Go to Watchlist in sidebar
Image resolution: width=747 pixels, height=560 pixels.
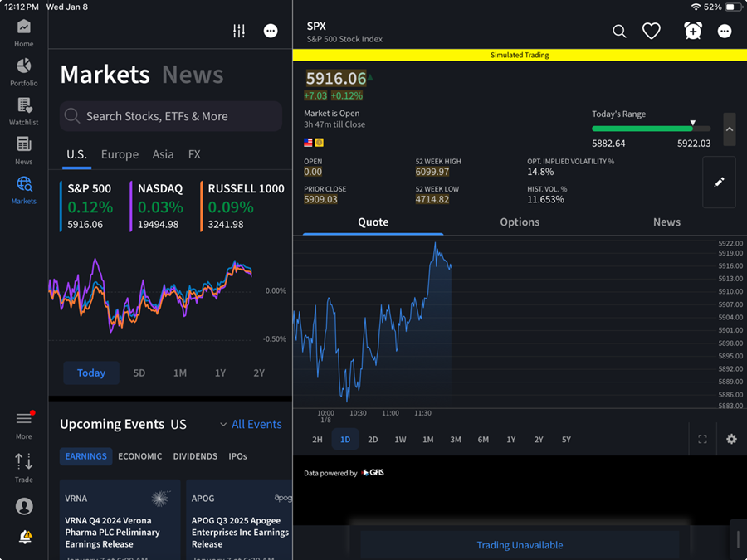pos(24,112)
